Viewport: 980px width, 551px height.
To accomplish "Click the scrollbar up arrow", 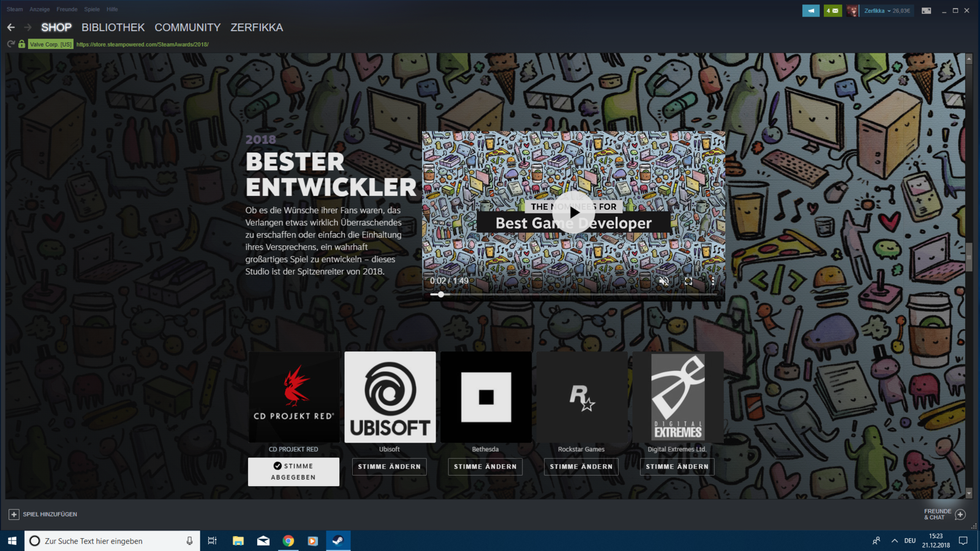I will (968, 58).
